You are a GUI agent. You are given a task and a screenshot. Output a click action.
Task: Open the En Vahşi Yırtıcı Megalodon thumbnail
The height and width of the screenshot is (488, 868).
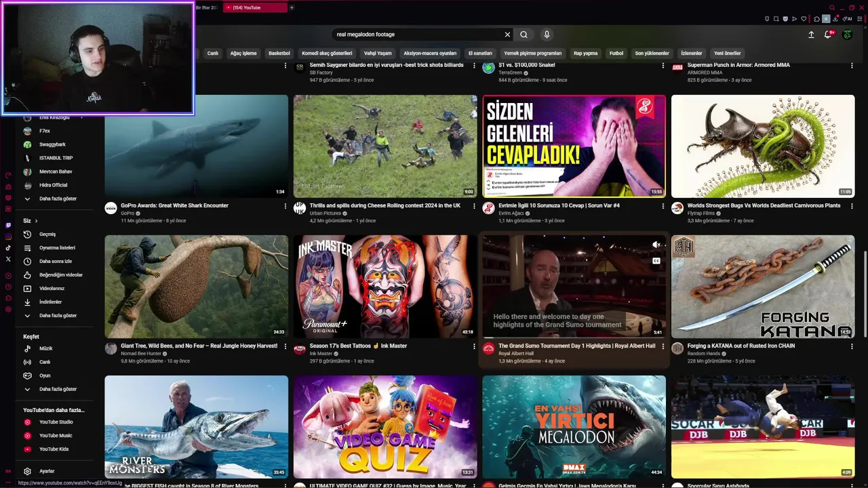click(574, 427)
